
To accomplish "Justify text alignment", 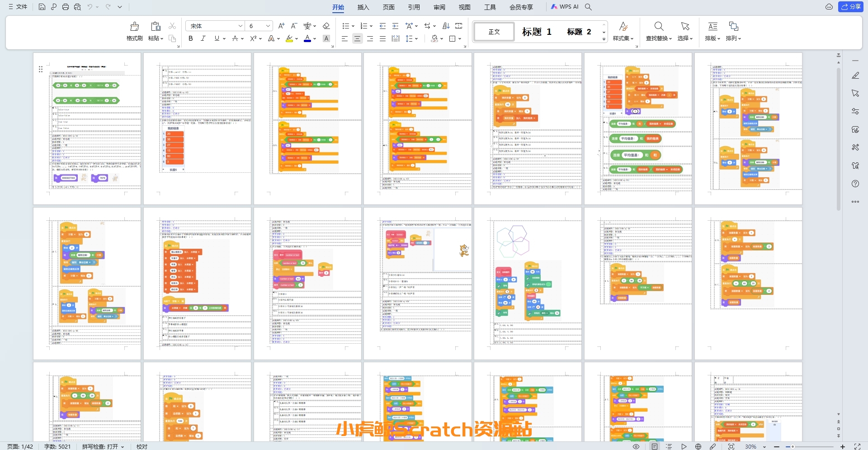I will coord(382,38).
